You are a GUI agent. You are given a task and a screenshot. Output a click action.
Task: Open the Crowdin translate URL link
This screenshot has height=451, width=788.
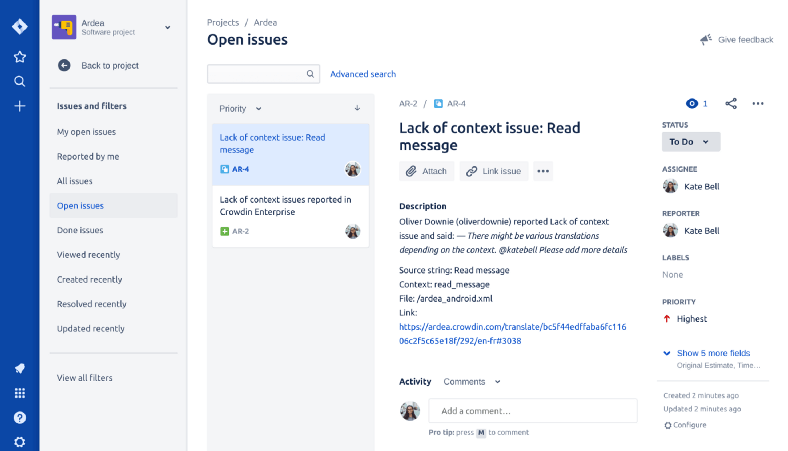click(513, 334)
